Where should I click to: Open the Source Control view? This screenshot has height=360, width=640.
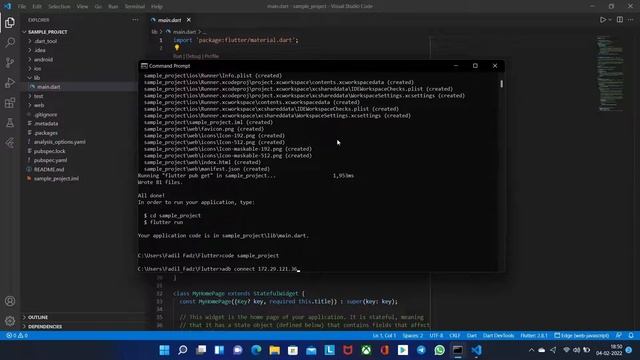coord(10,62)
